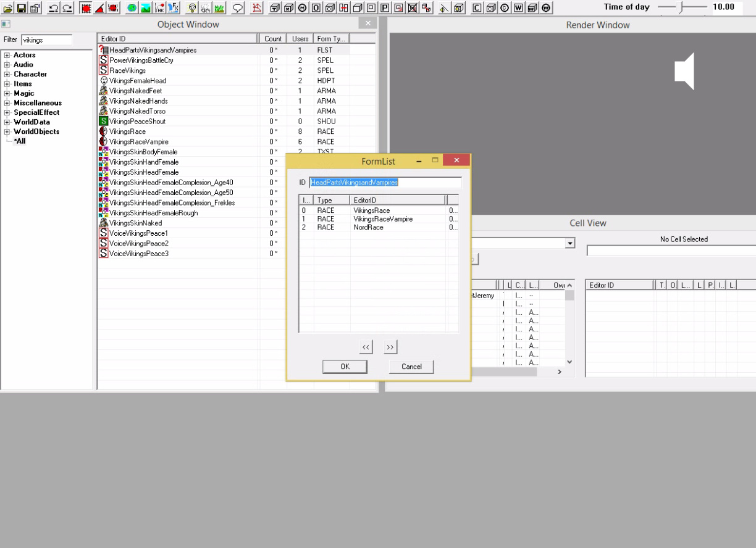The image size is (756, 548).
Task: Sort by Editor ID column in Object Window
Action: 177,39
